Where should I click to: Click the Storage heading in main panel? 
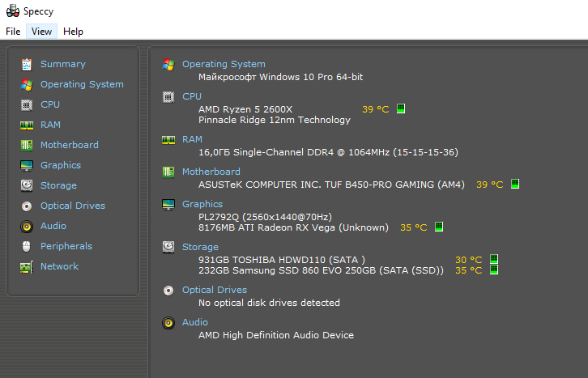(x=200, y=247)
